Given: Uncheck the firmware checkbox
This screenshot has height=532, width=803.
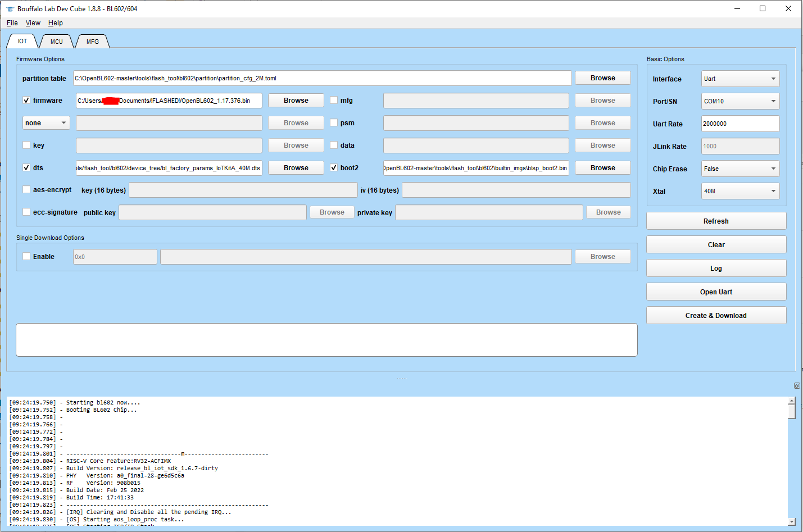Looking at the screenshot, I should (26, 100).
